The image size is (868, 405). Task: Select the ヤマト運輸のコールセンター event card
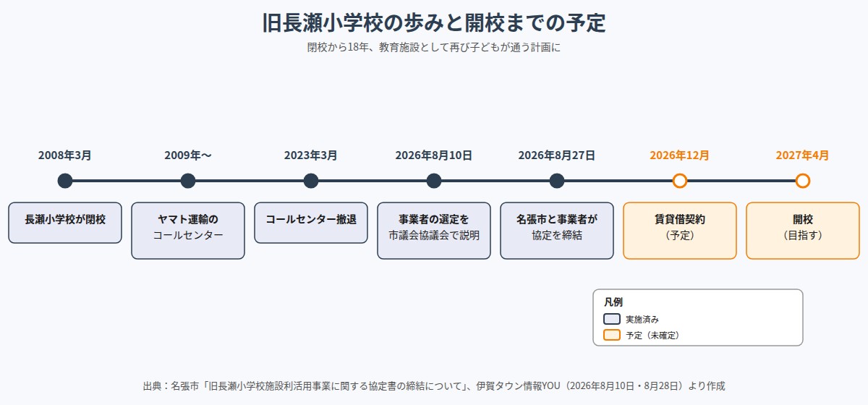(x=188, y=231)
